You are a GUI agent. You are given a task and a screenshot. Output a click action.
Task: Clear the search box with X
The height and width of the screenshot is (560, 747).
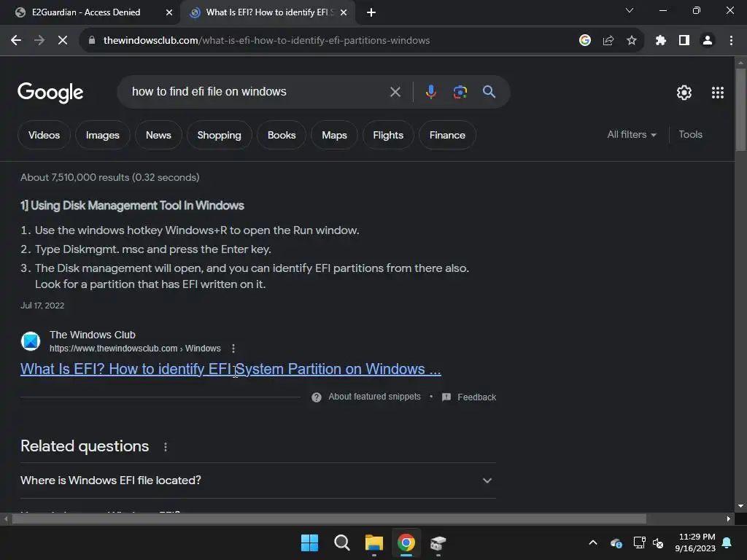(x=395, y=92)
